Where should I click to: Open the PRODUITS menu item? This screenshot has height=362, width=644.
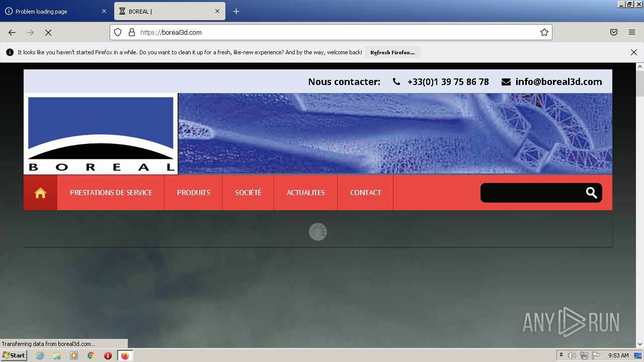[x=193, y=193]
